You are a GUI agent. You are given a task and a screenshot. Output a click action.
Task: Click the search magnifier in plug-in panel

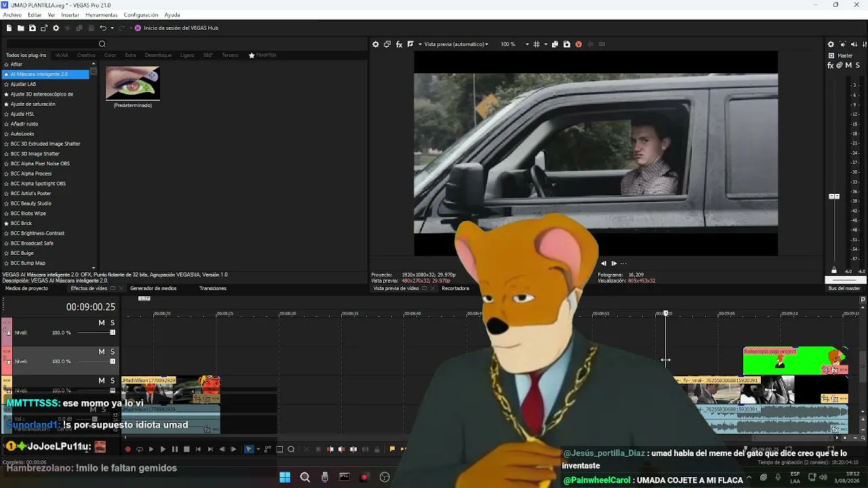click(x=102, y=44)
